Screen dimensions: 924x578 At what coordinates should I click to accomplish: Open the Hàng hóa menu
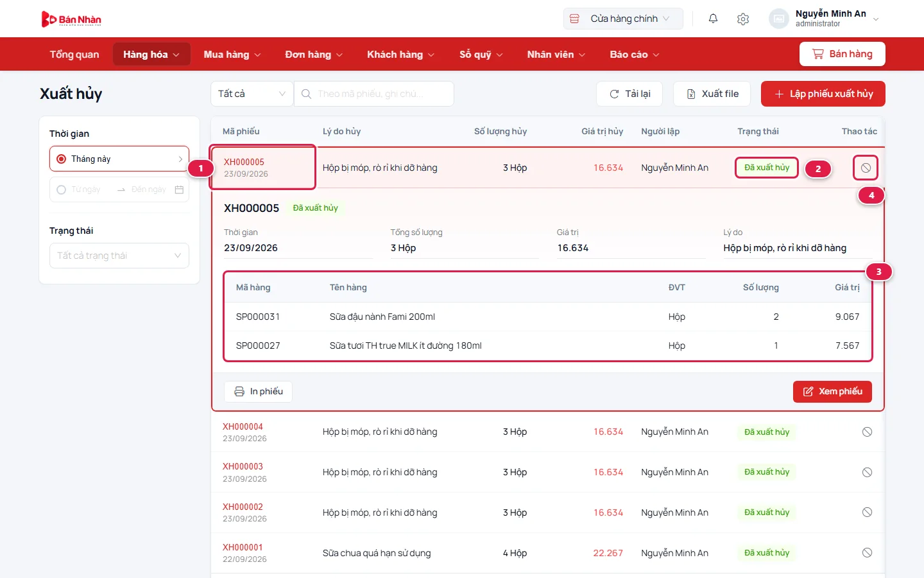(151, 55)
